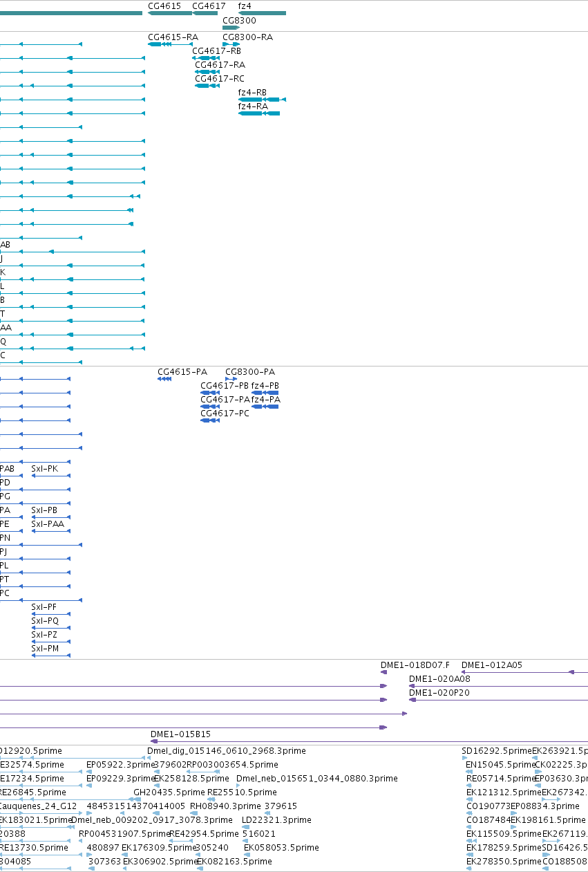Select EST label EK258128.5prime
Viewport: 588px width, 872px height.
coord(191,779)
